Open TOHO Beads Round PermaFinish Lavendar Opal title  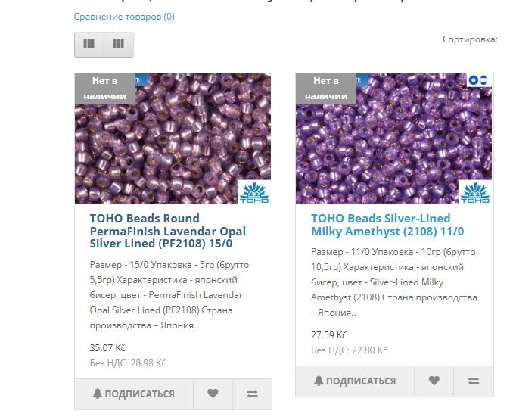point(167,231)
